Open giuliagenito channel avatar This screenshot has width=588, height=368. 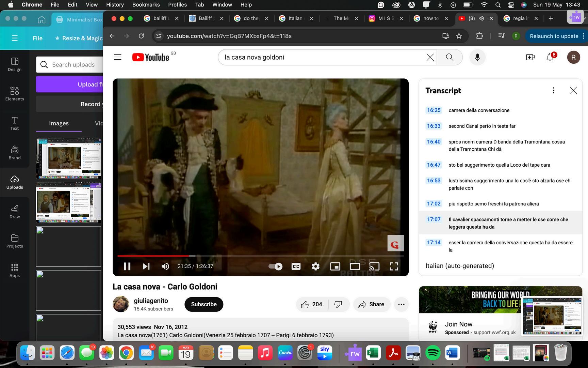coord(121,304)
